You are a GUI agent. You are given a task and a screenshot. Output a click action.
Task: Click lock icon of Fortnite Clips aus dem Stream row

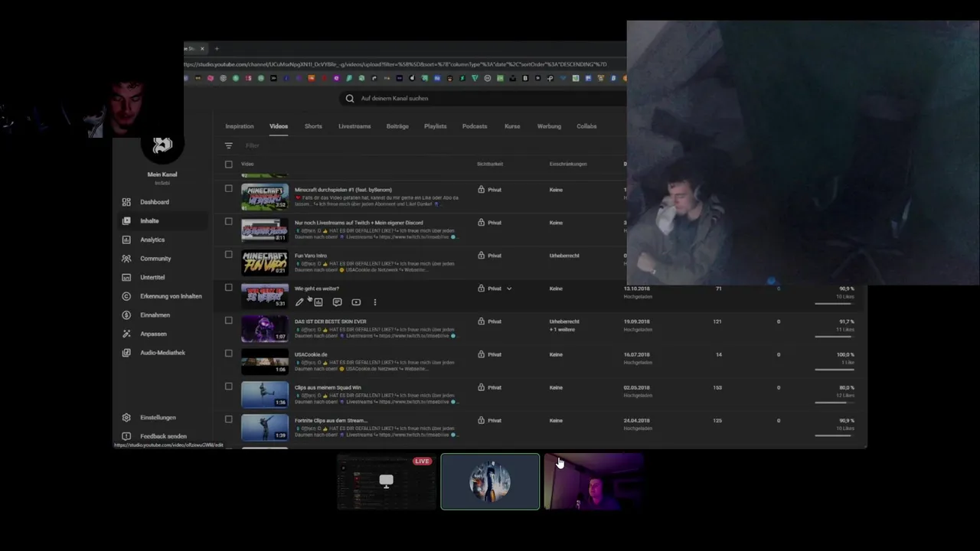[481, 420]
